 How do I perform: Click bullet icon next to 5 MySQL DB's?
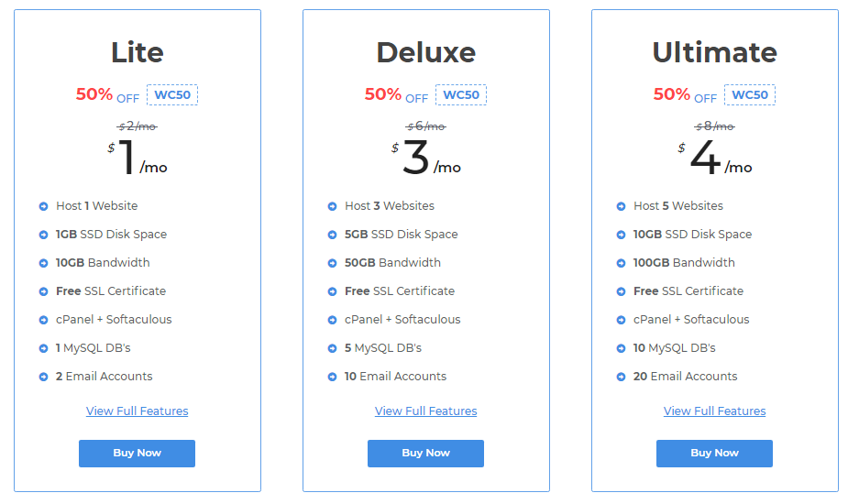[x=332, y=348]
